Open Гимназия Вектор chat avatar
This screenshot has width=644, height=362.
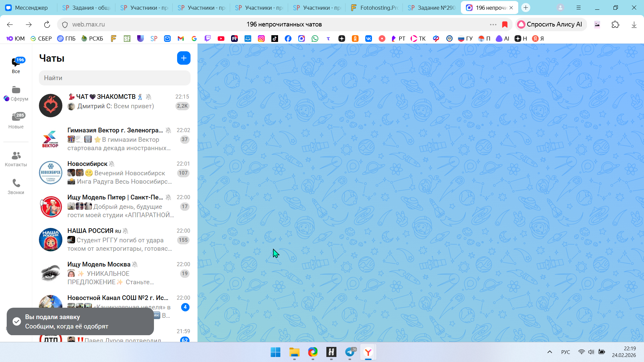point(50,139)
